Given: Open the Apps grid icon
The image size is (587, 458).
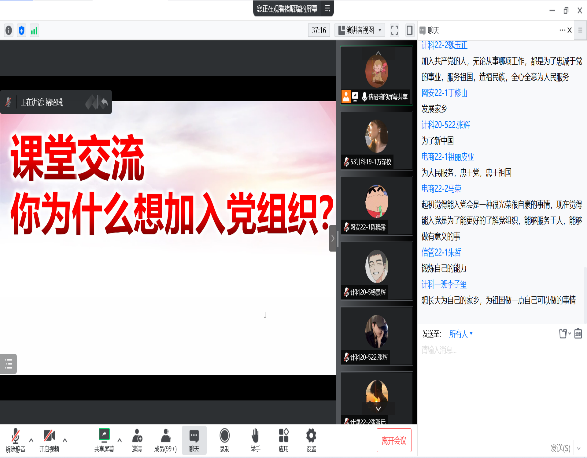Looking at the screenshot, I should point(283,440).
